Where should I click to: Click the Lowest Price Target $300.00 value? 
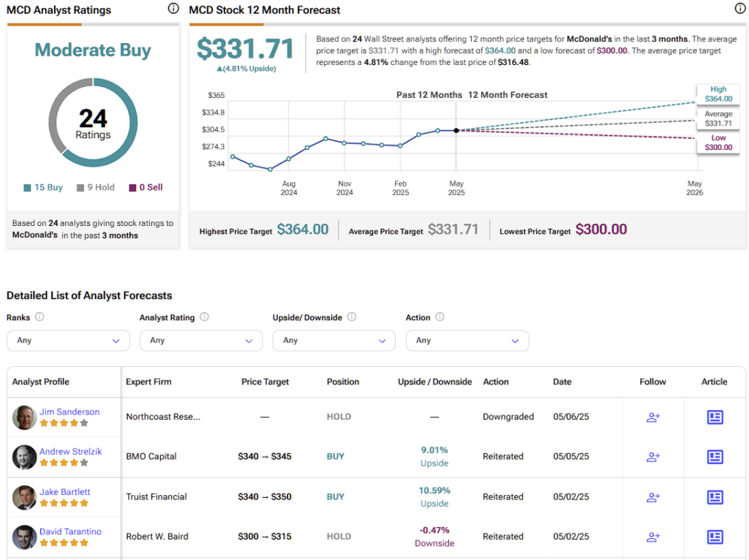[x=601, y=230]
